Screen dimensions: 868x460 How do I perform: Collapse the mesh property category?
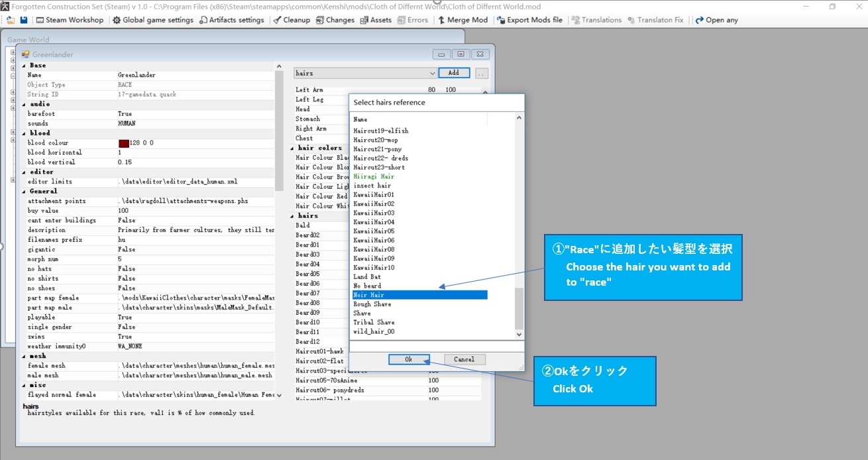(x=25, y=356)
